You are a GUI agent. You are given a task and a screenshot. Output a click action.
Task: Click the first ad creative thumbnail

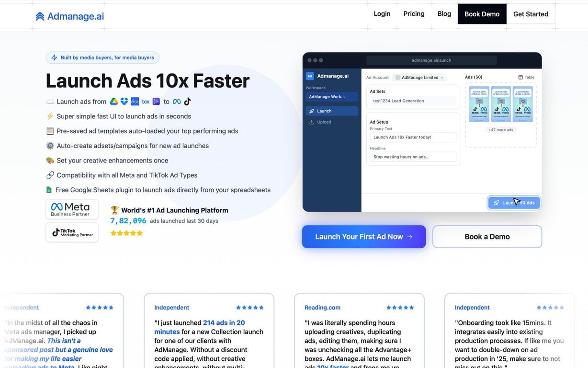pyautogui.click(x=479, y=104)
